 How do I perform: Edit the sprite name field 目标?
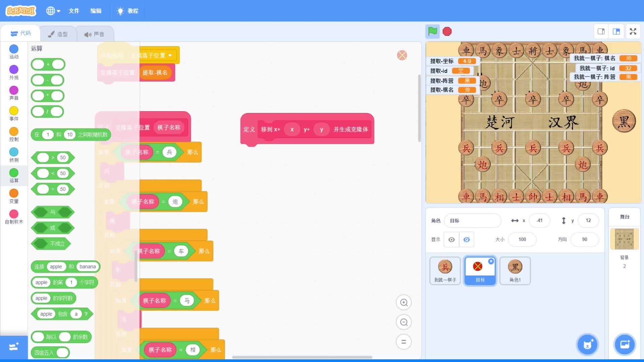coord(473,221)
